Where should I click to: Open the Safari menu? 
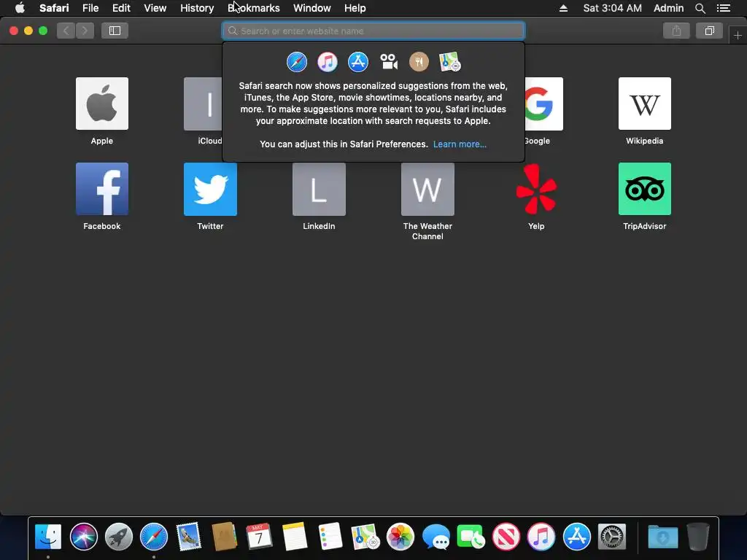(x=54, y=8)
